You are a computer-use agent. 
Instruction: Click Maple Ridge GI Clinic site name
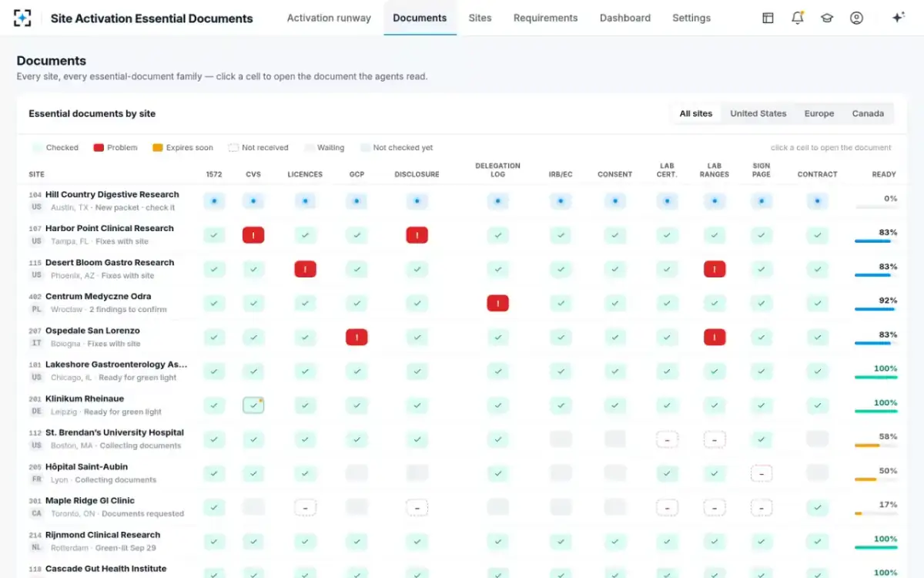click(90, 500)
